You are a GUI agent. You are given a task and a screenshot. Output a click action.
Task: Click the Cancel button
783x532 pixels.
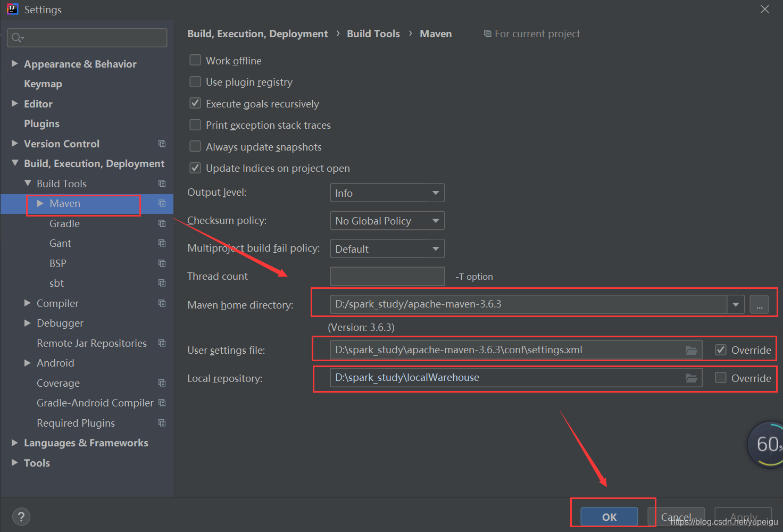(676, 517)
